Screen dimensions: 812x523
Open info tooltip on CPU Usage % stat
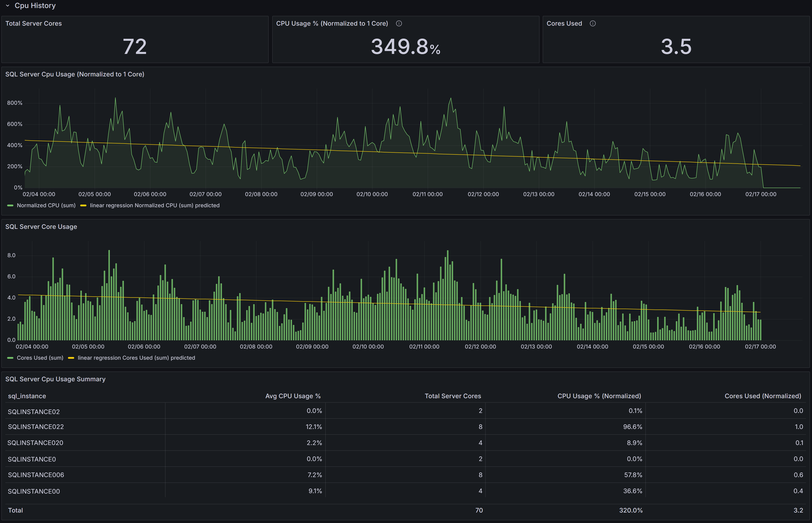[x=399, y=23]
